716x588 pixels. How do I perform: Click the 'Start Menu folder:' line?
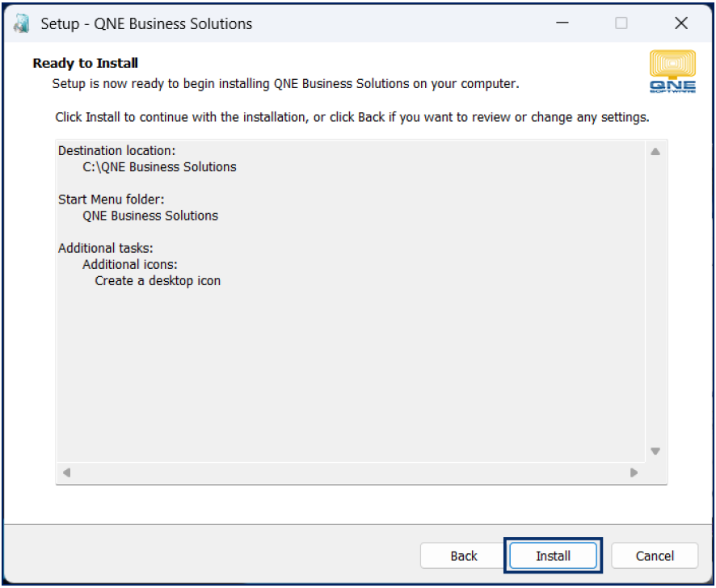[x=111, y=199]
